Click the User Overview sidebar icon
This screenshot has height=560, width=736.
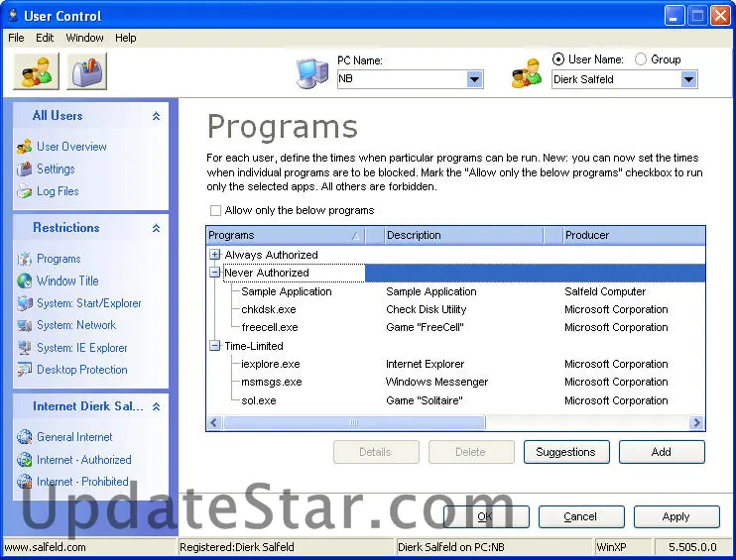point(25,147)
